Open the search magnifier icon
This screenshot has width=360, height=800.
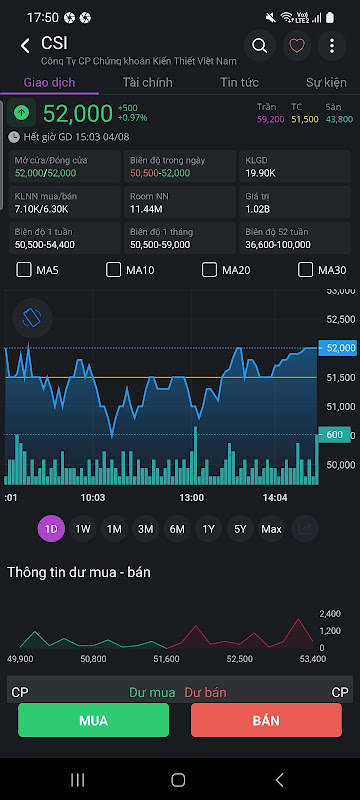click(x=260, y=46)
